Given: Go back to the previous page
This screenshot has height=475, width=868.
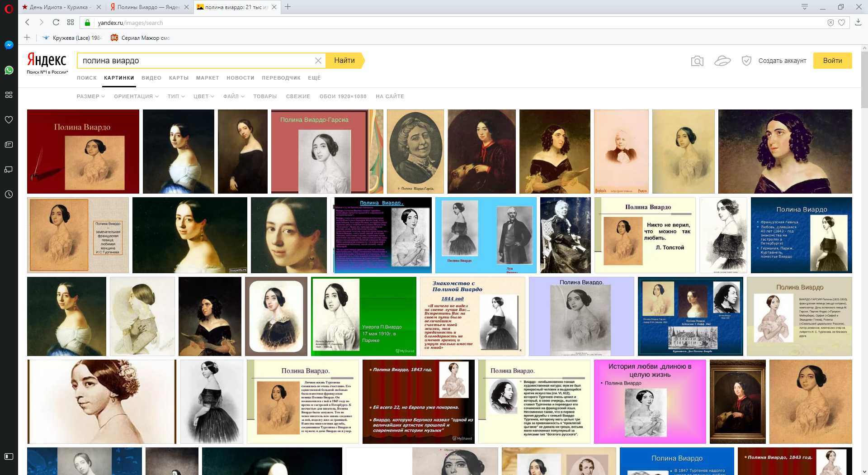Looking at the screenshot, I should pos(28,22).
